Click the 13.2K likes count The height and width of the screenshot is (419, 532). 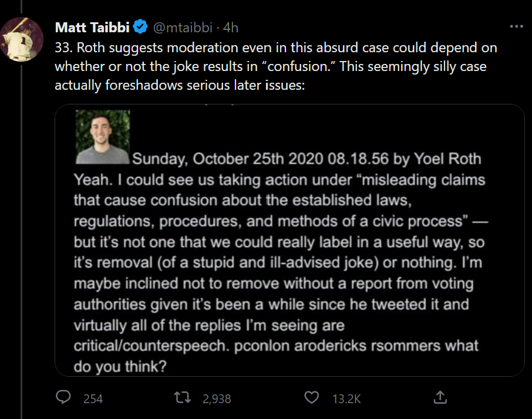[x=346, y=399]
